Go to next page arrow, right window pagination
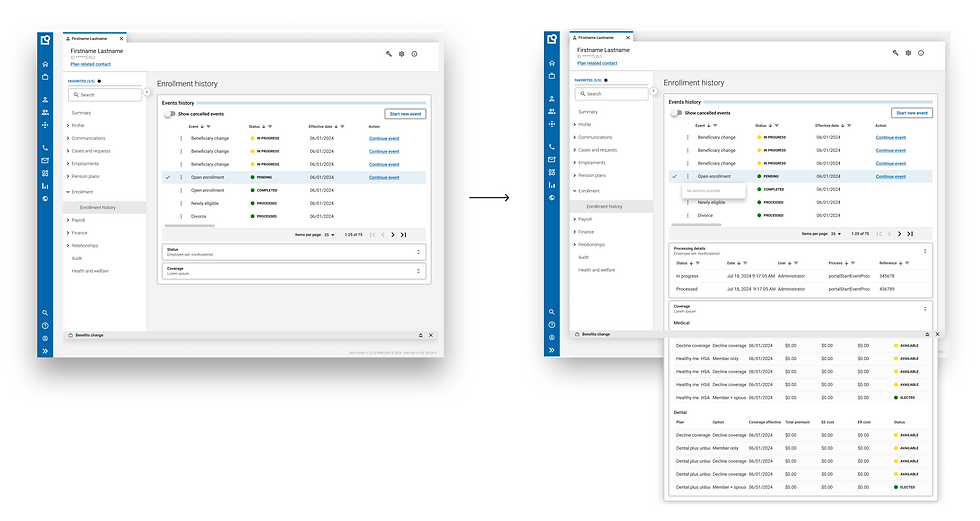The image size is (980, 521). coord(899,234)
